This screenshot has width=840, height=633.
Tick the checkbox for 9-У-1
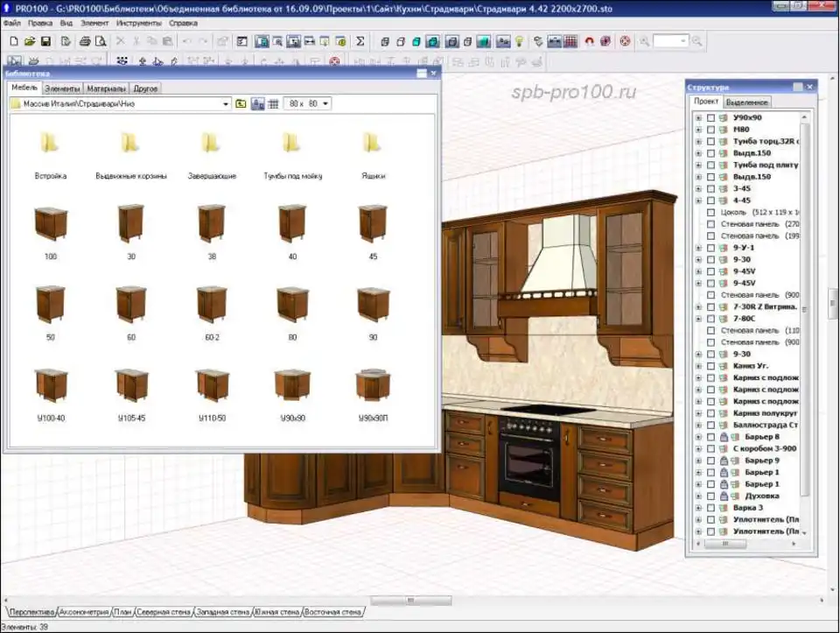[710, 248]
